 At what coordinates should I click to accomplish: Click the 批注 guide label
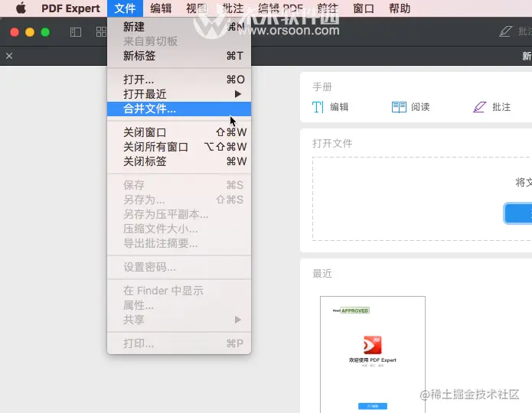pyautogui.click(x=501, y=107)
